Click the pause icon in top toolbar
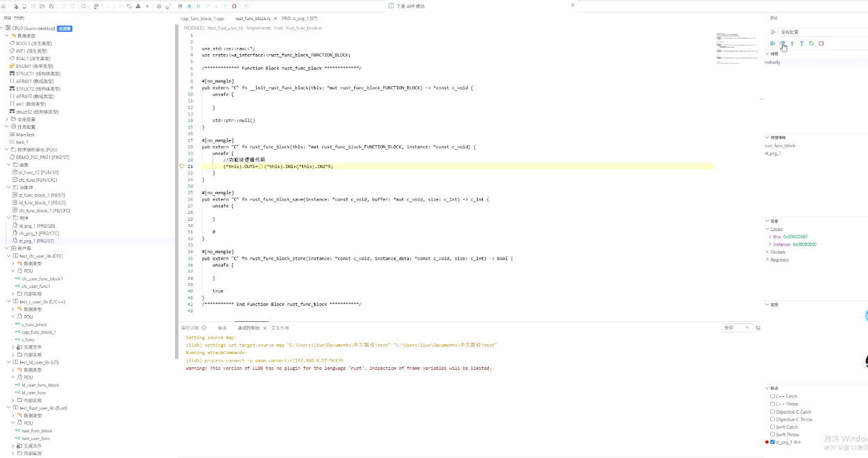This screenshot has width=868, height=458. click(198, 6)
